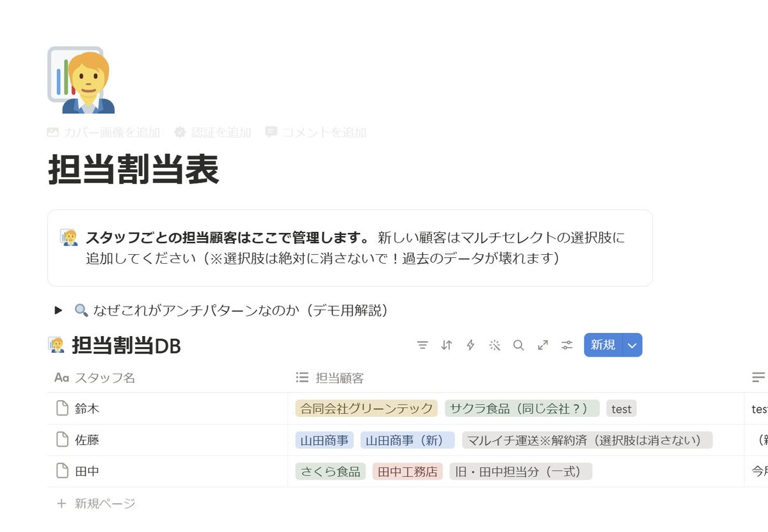This screenshot has width=768, height=532.
Task: Click + 新規ページ to add a row
Action: [96, 503]
